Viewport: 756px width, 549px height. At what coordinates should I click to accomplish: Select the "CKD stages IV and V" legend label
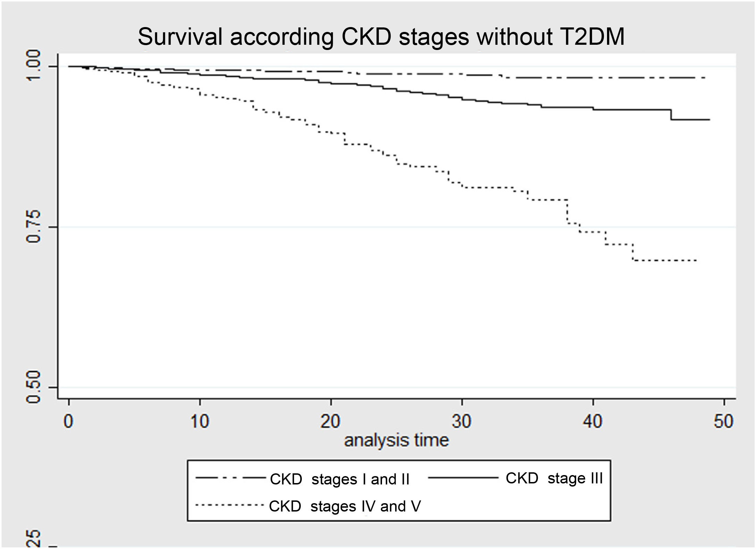(x=344, y=506)
